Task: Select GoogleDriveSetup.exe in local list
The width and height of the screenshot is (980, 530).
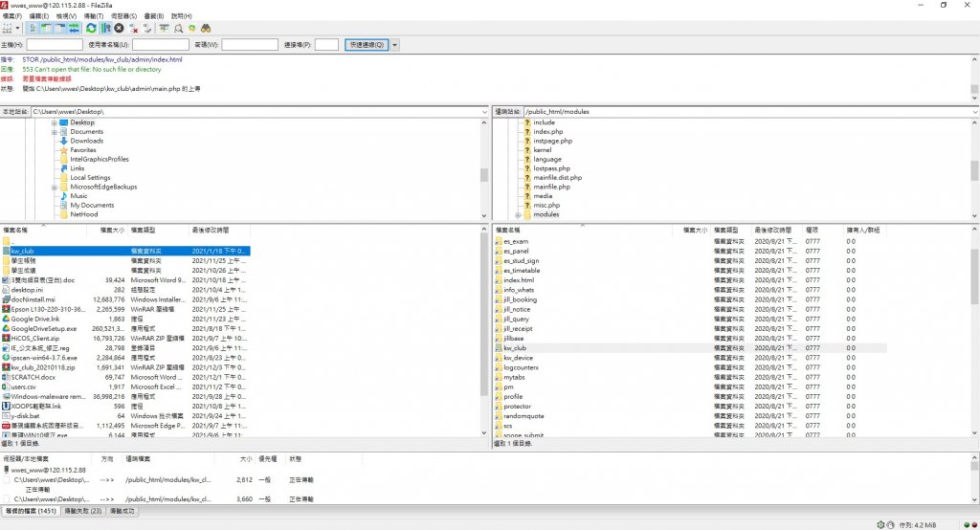Action: point(125,329)
